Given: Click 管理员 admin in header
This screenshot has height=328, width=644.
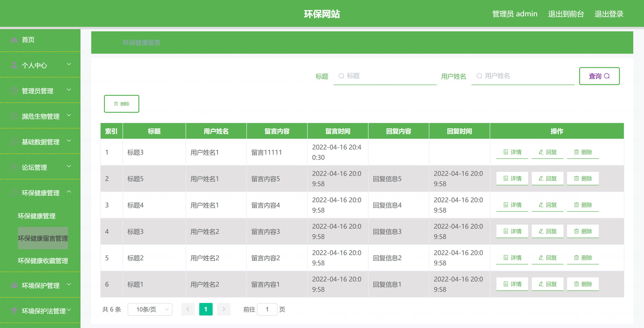Looking at the screenshot, I should point(515,14).
